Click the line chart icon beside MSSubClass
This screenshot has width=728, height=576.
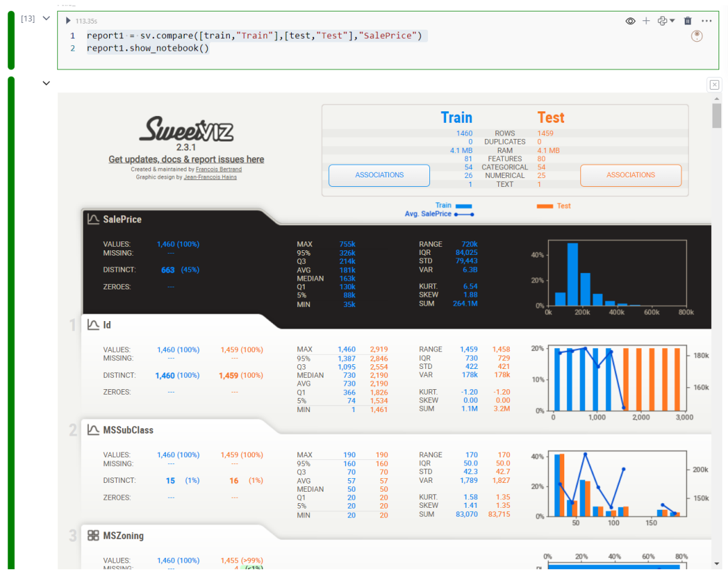click(x=93, y=430)
